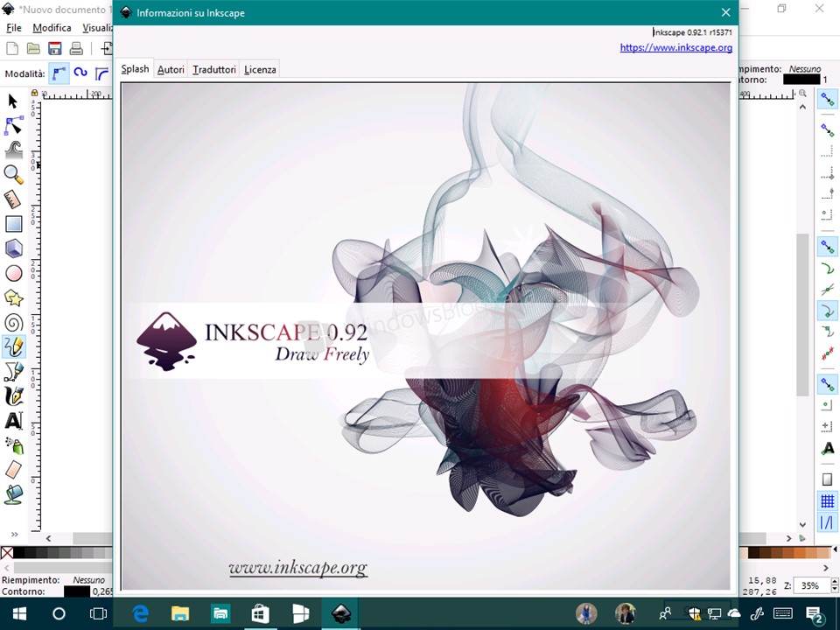
Task: Click the black stroke color in tool options bar
Action: [x=801, y=80]
